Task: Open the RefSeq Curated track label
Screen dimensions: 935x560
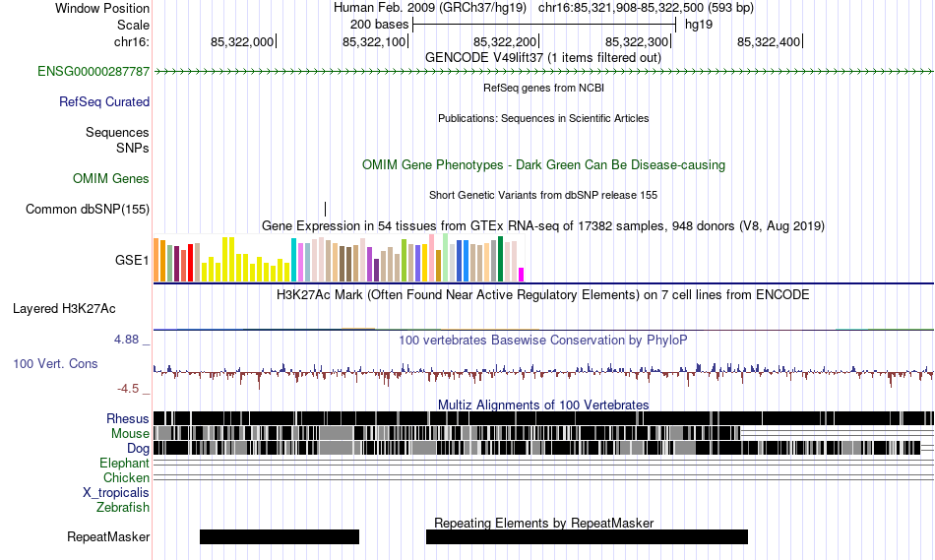Action: 103,102
